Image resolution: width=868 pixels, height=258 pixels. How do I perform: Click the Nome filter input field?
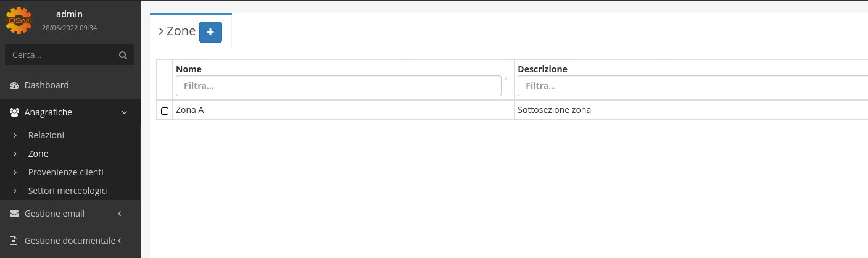(339, 86)
